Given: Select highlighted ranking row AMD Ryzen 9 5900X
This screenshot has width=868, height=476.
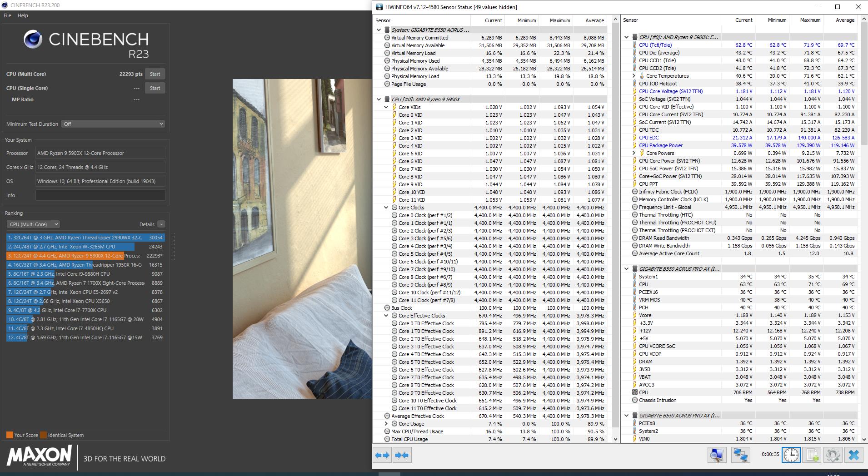Looking at the screenshot, I should click(x=85, y=256).
